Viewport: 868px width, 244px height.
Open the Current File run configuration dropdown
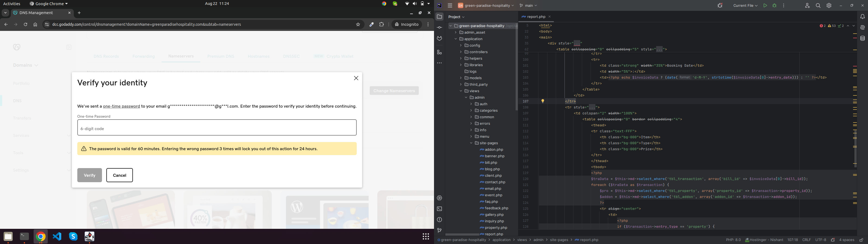745,6
